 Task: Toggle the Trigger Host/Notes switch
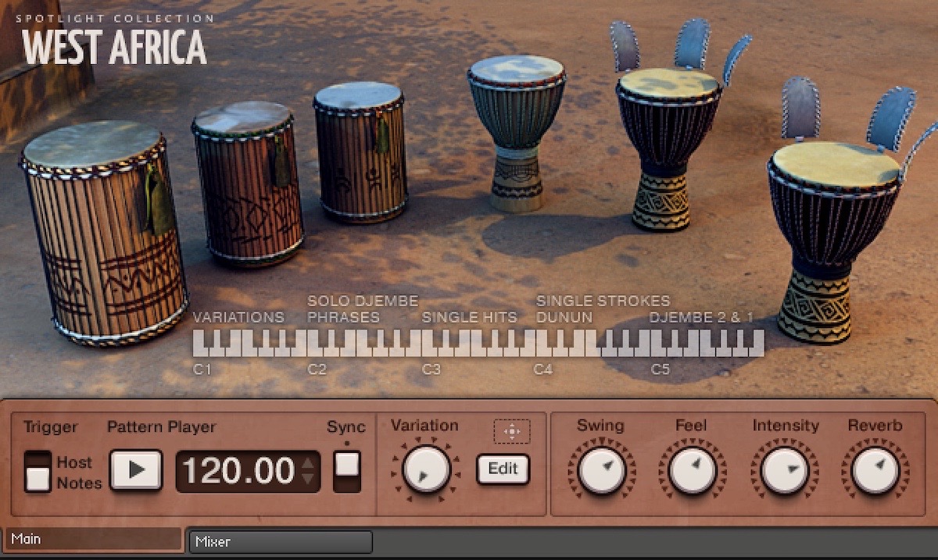point(38,472)
